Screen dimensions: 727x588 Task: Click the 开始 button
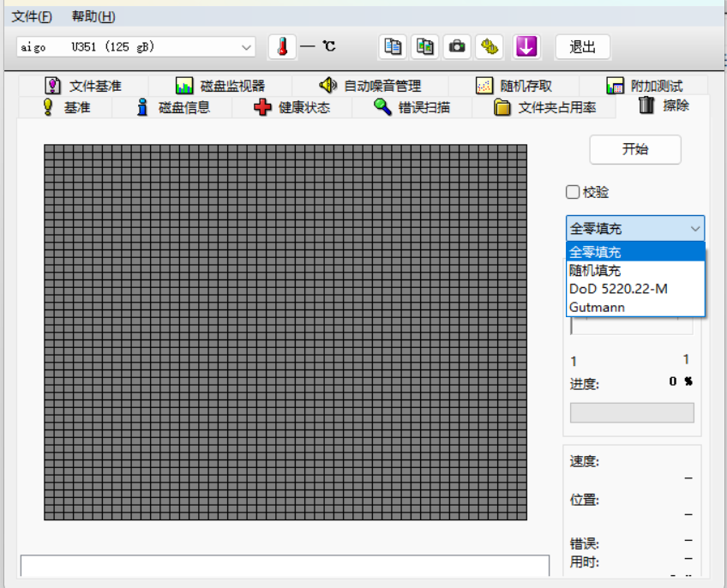point(635,149)
